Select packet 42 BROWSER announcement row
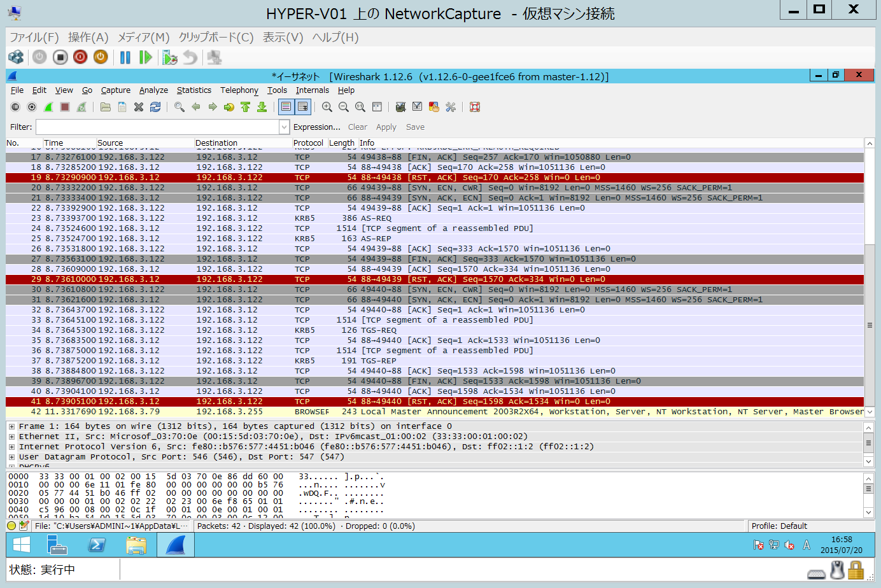 (x=435, y=412)
